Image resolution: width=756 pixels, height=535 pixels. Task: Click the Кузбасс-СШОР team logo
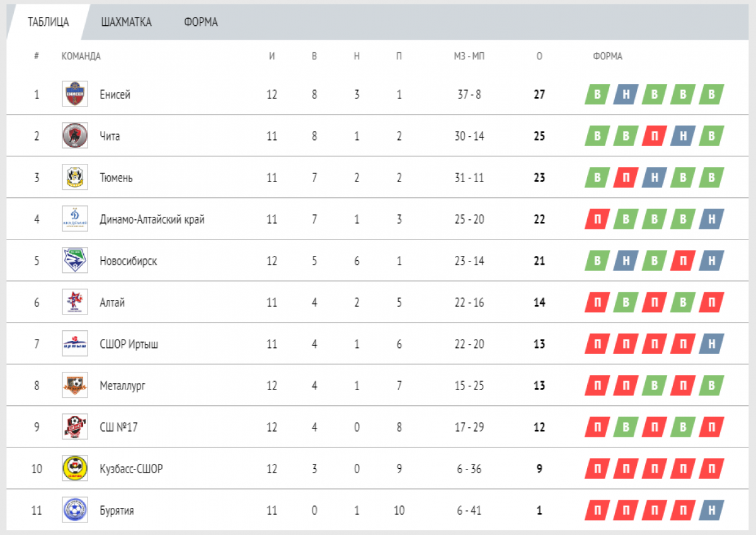(x=74, y=469)
